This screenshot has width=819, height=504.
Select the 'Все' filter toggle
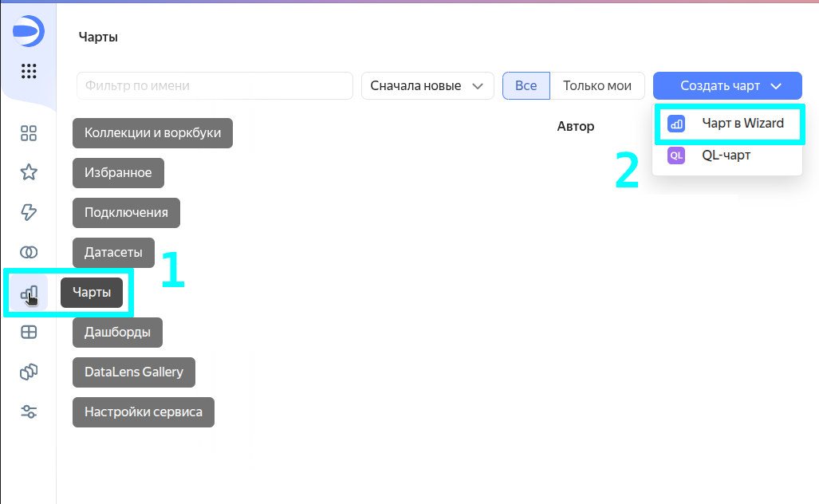click(526, 86)
